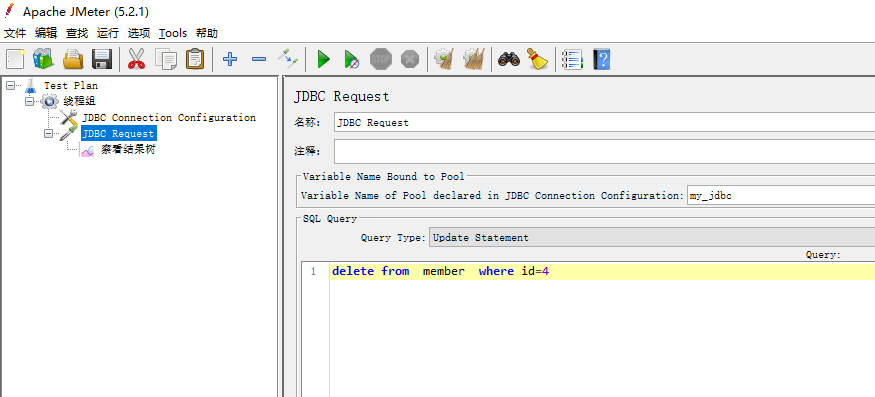Open the Tools menu

coord(173,34)
